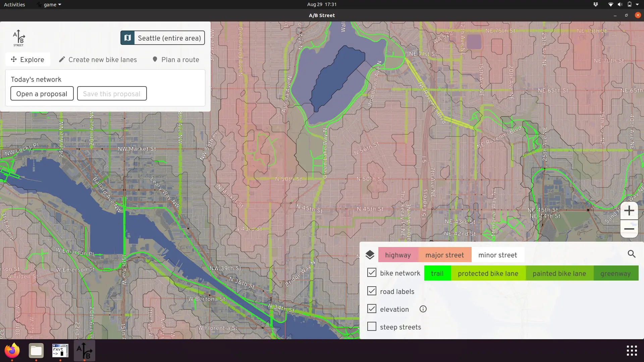Show elevation info via the circled i icon
The width and height of the screenshot is (644, 362).
pyautogui.click(x=423, y=309)
